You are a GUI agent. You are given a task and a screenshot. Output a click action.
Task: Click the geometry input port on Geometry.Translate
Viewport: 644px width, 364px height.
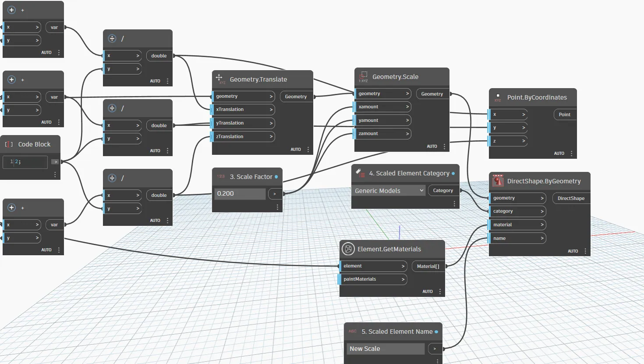244,96
